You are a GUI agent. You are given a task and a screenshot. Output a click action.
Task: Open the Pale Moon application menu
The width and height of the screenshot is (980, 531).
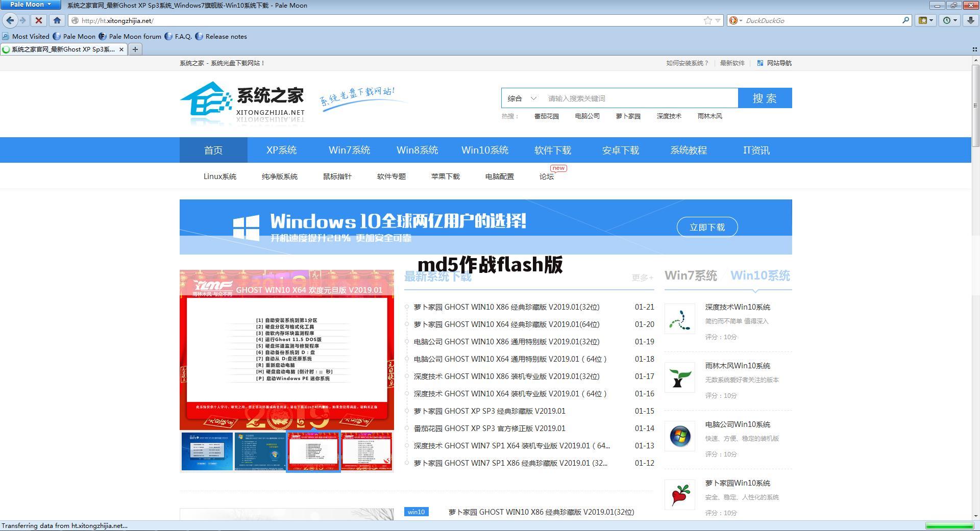(x=30, y=5)
